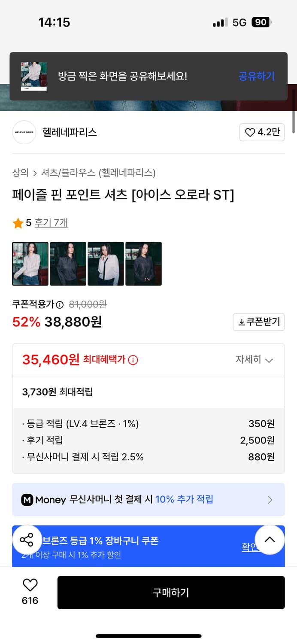This screenshot has width=297, height=644.
Task: Tap the screenshot preview in the share banner
Action: 33,76
